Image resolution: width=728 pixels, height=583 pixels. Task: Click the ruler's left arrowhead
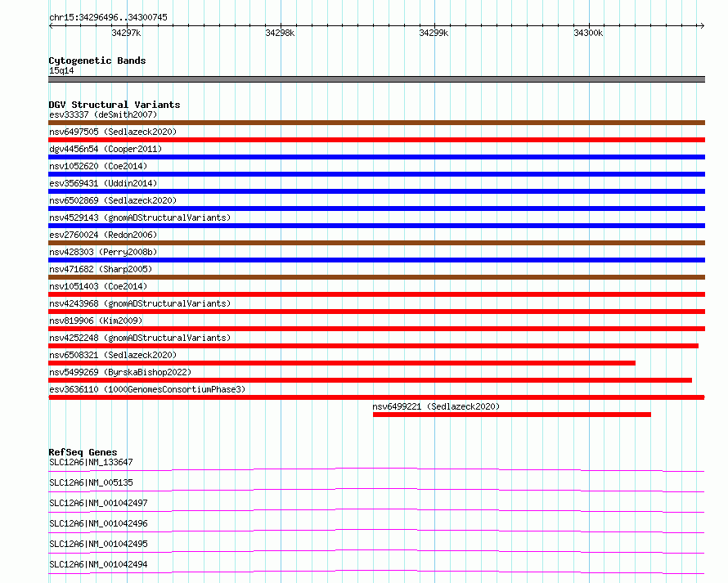point(52,25)
